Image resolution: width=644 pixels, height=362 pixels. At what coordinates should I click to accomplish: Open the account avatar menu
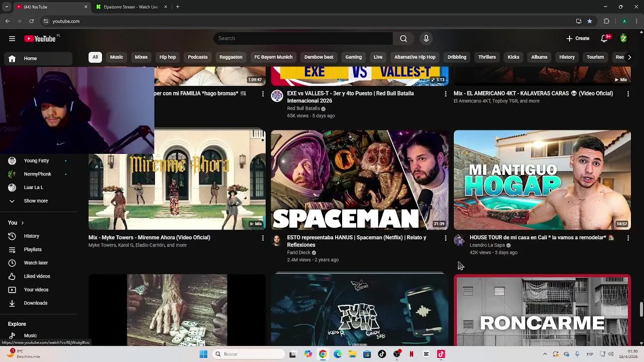click(x=623, y=39)
